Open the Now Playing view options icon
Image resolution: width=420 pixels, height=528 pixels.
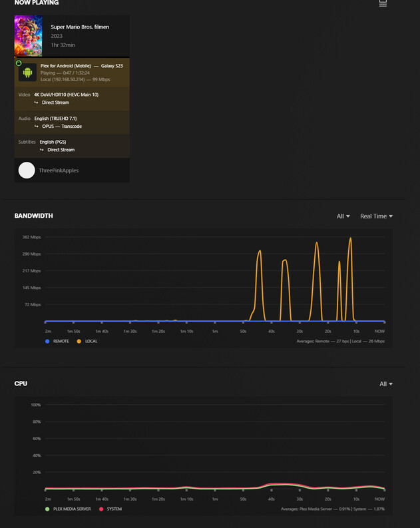[x=383, y=3]
